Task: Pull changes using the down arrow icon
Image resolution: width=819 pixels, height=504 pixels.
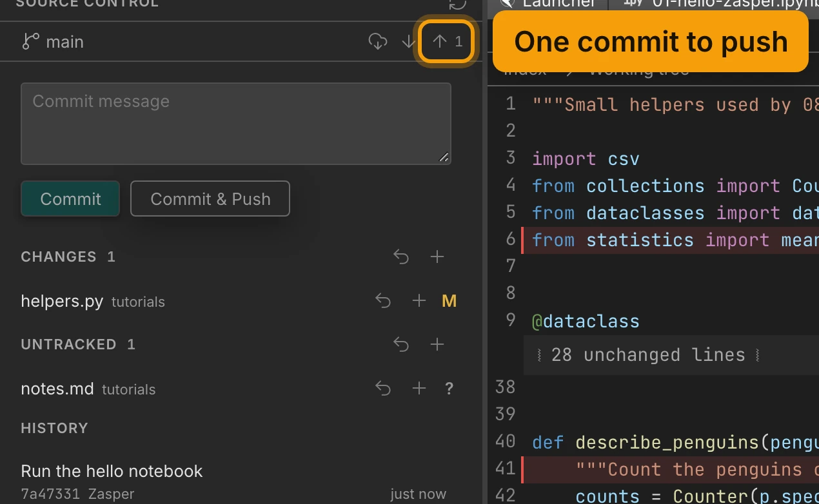Action: coord(408,42)
